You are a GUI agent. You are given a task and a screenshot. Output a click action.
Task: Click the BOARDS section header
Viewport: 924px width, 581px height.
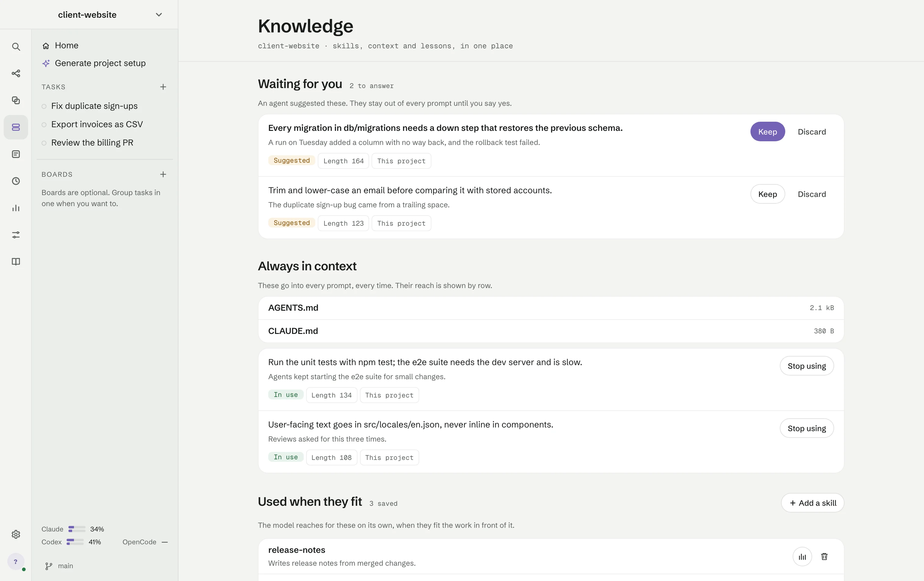click(57, 174)
